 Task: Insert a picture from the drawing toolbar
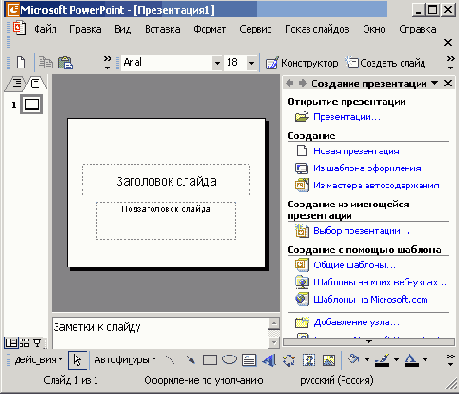[329, 360]
